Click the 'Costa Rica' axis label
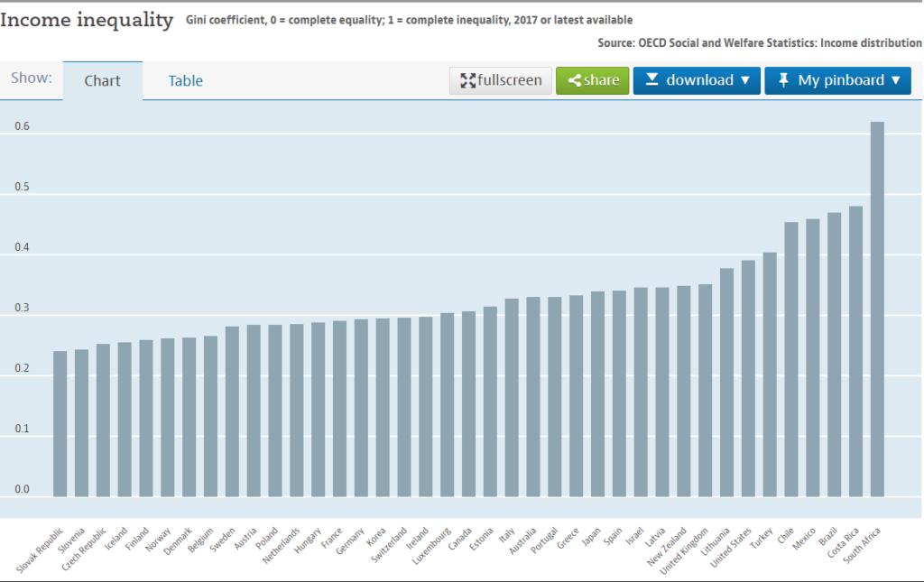The width and height of the screenshot is (924, 582). [843, 542]
